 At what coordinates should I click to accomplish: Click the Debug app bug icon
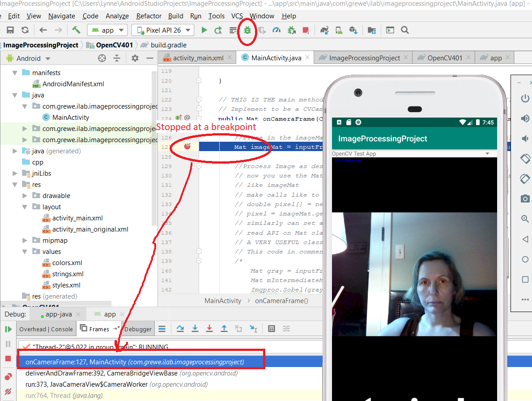[247, 30]
